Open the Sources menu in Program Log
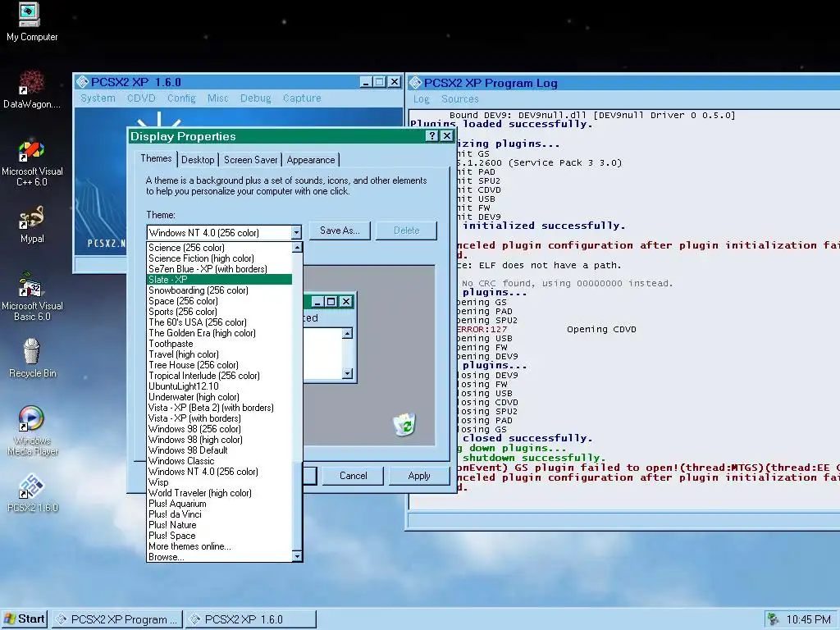The image size is (840, 630). [x=459, y=99]
